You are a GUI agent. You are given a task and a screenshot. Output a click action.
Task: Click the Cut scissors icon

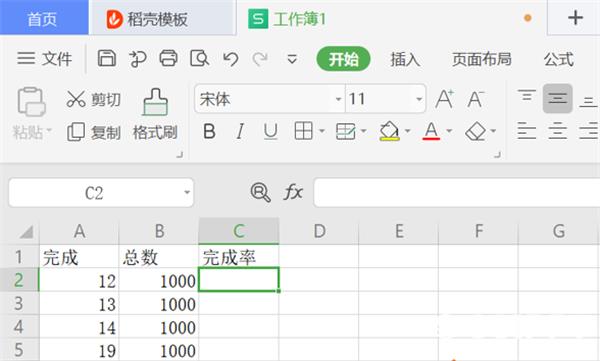coord(76,99)
